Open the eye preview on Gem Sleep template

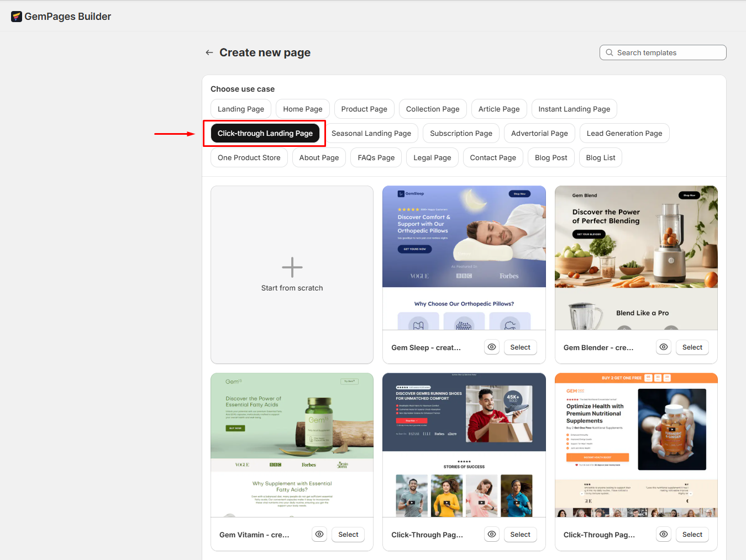tap(491, 347)
